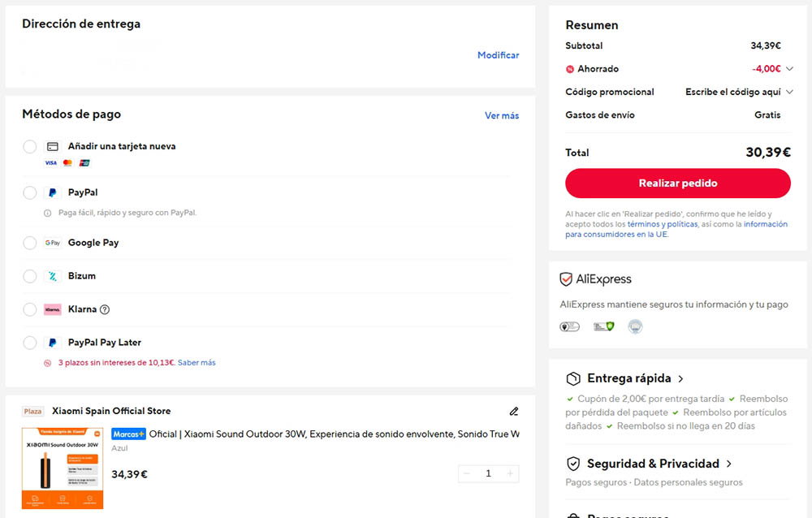Click the PayPal Pay Later logo icon
This screenshot has width=812, height=518.
pos(52,343)
